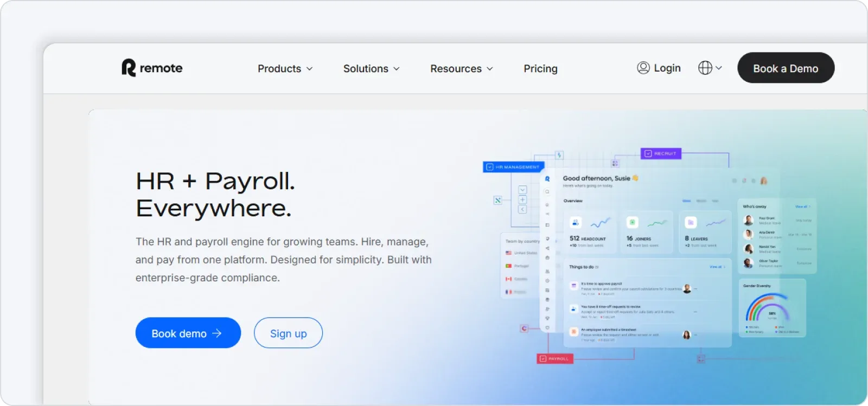Click the blue Book demo button
The image size is (868, 406).
(188, 333)
